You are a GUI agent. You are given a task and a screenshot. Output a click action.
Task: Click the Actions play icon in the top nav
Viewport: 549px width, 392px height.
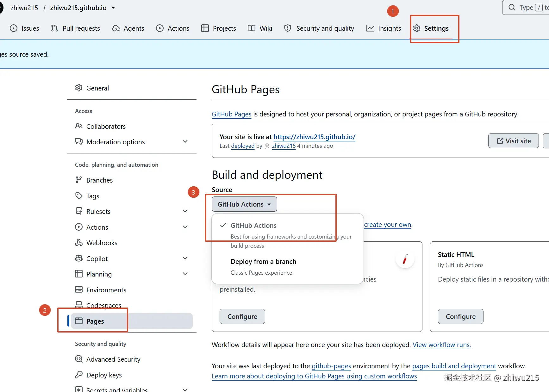click(160, 28)
